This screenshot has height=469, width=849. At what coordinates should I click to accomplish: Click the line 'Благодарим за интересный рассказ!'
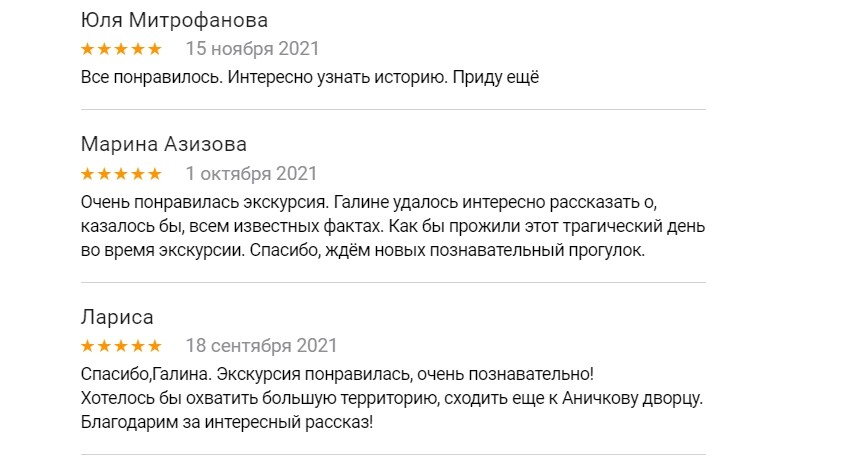point(226,423)
